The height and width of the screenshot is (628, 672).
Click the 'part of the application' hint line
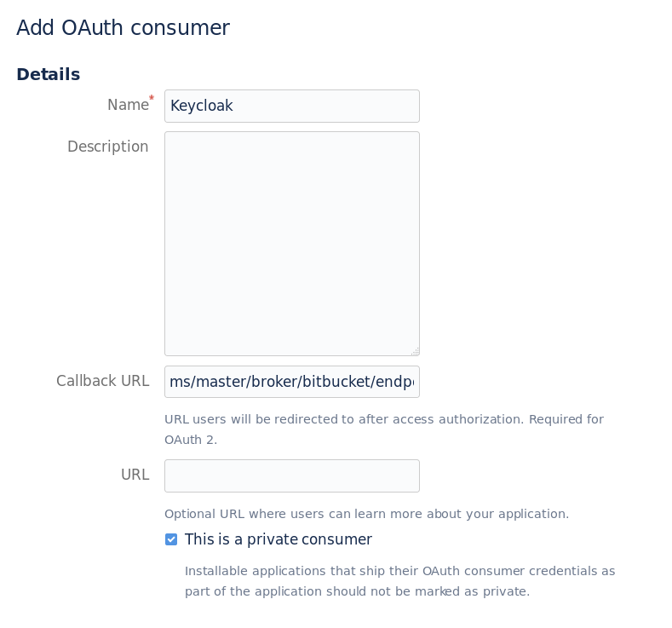[x=357, y=591]
